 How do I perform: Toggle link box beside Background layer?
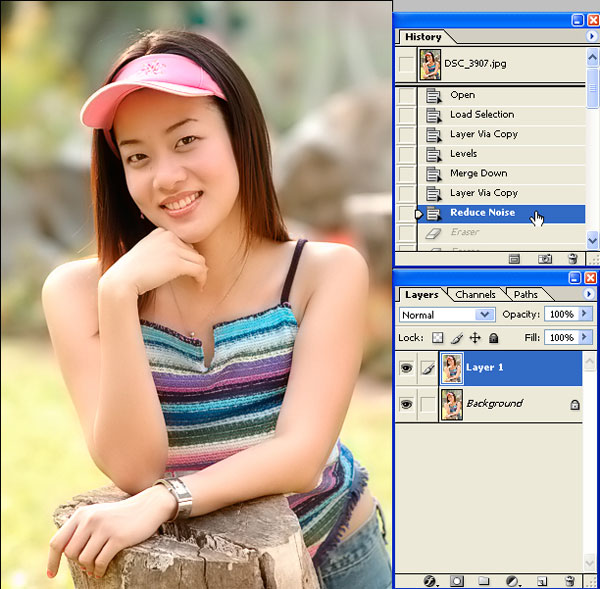pos(428,404)
